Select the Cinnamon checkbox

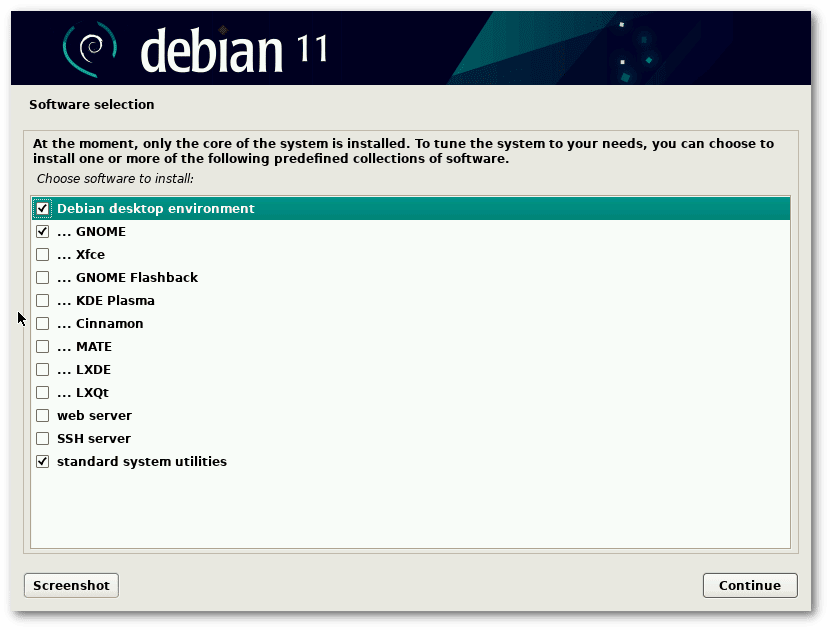[x=42, y=323]
